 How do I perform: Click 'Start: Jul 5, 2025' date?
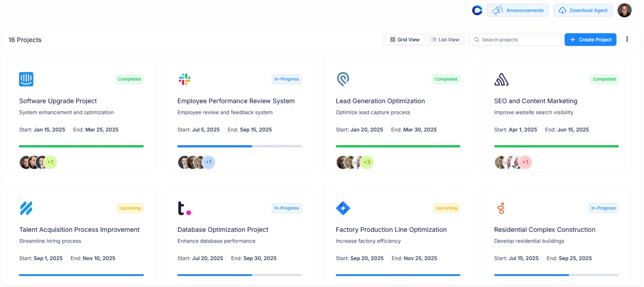click(199, 130)
